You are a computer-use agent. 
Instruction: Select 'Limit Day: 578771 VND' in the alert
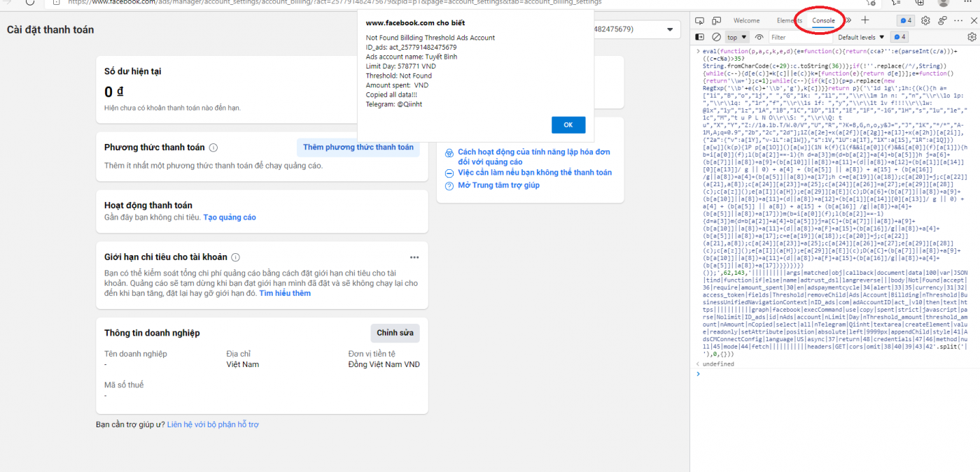401,66
